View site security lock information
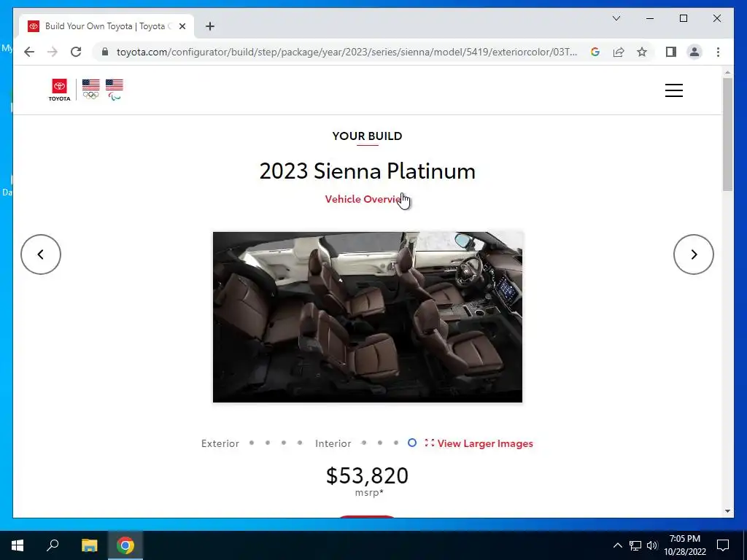This screenshot has height=560, width=747. [105, 52]
